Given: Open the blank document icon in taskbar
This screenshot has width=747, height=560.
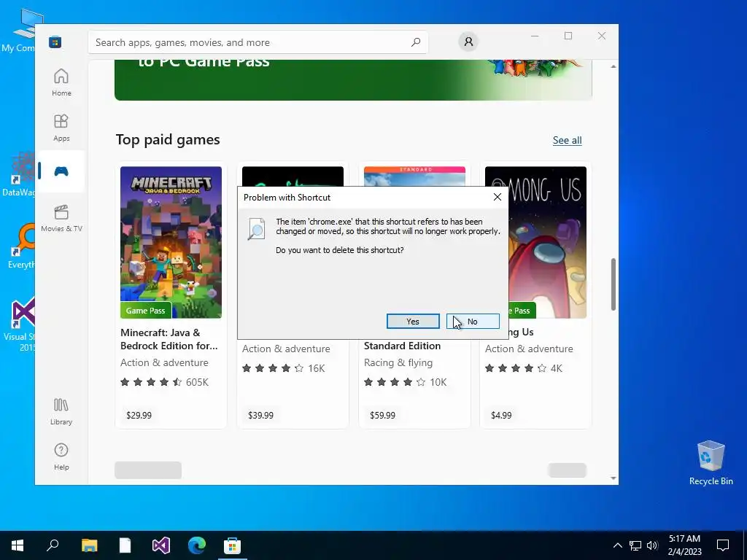Looking at the screenshot, I should tap(125, 545).
